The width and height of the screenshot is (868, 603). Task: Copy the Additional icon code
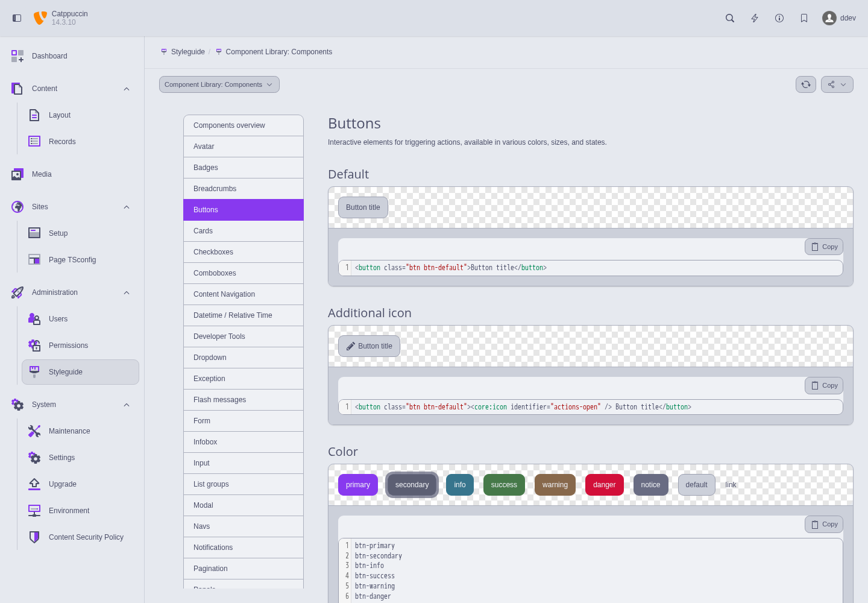tap(824, 385)
